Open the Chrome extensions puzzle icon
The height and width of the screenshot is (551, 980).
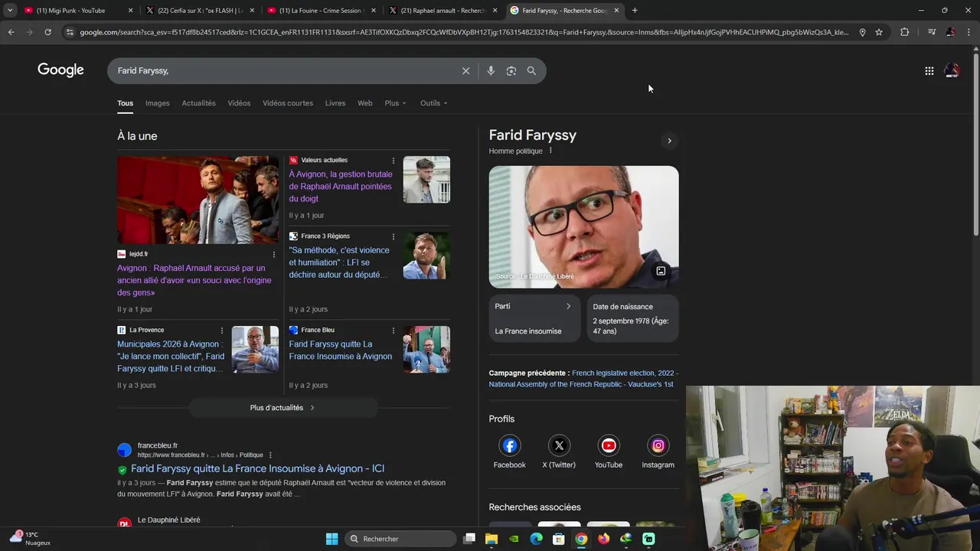coord(904,32)
